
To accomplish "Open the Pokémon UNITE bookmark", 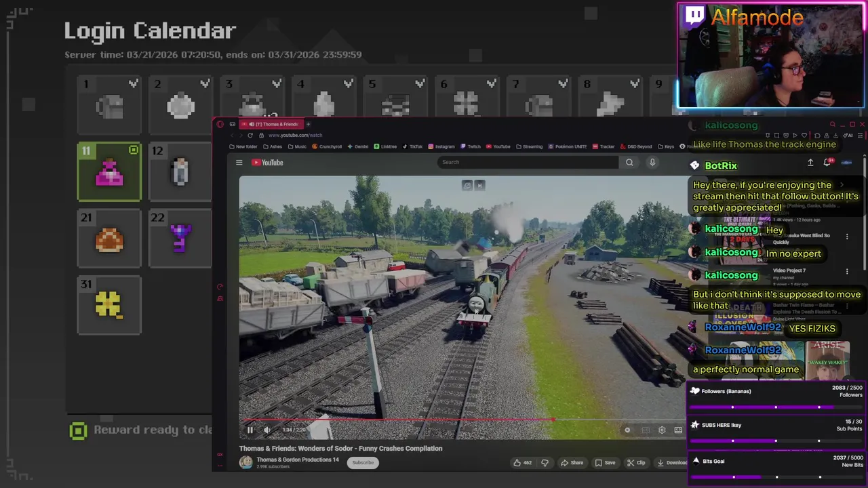I will click(x=568, y=146).
